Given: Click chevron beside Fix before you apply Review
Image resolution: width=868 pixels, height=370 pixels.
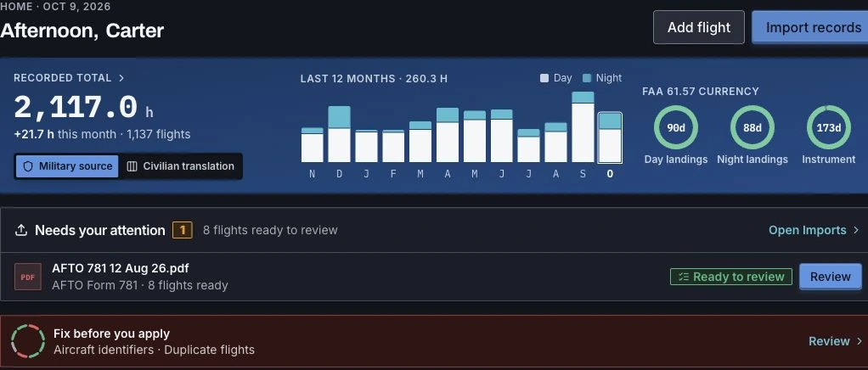Looking at the screenshot, I should coord(860,341).
